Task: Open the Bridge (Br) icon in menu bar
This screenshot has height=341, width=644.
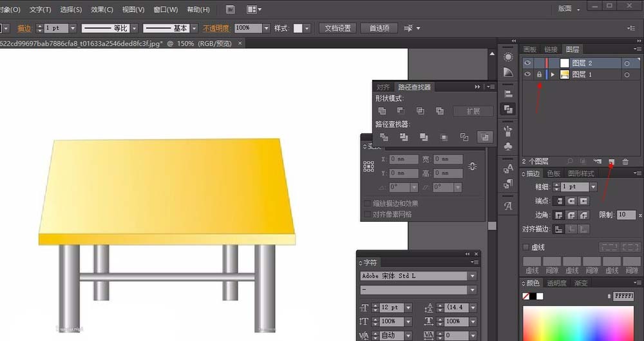Action: click(231, 10)
